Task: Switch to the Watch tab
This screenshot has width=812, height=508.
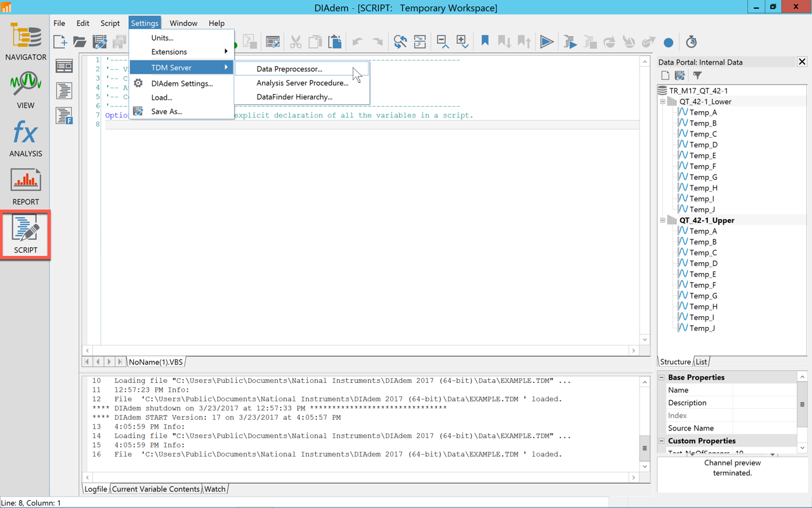Action: pos(214,489)
